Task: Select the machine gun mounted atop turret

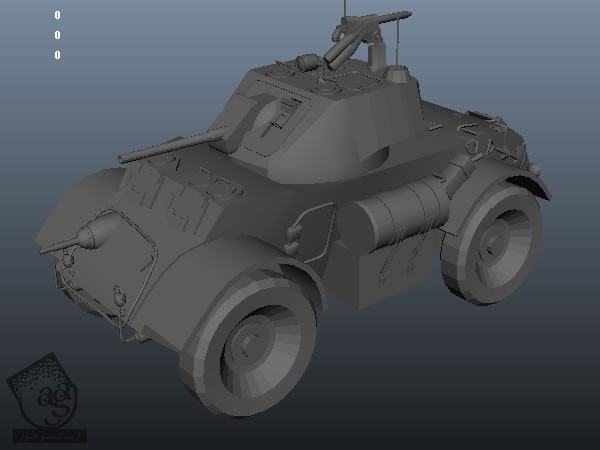Action: point(360,32)
